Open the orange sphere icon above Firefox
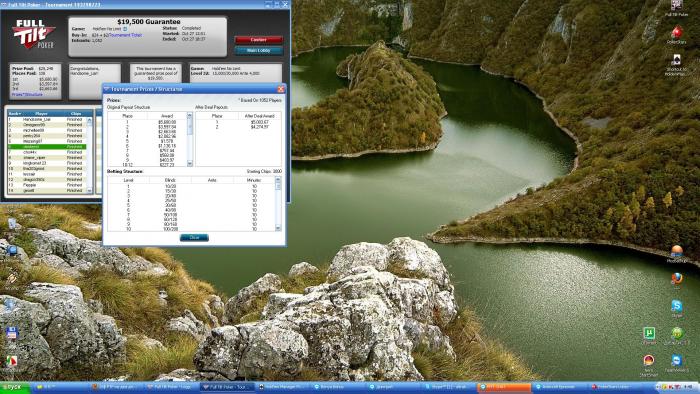Viewport: 700px width, 394px height. (677, 253)
